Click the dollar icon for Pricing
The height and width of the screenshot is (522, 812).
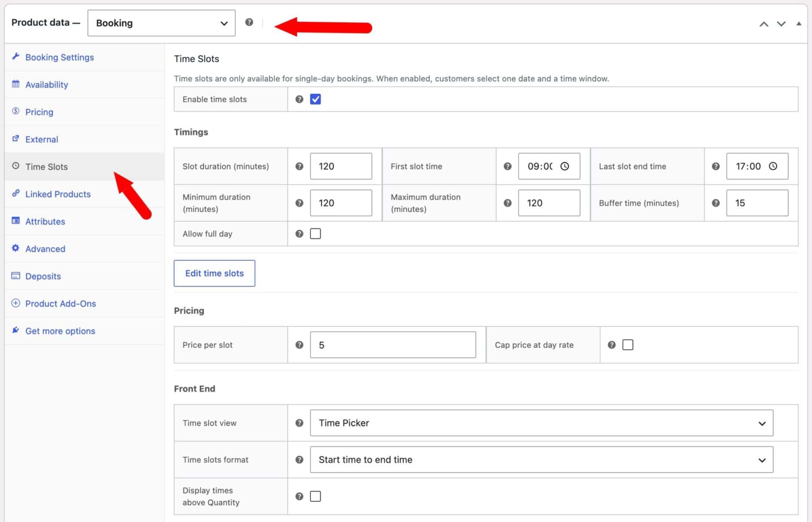[16, 111]
